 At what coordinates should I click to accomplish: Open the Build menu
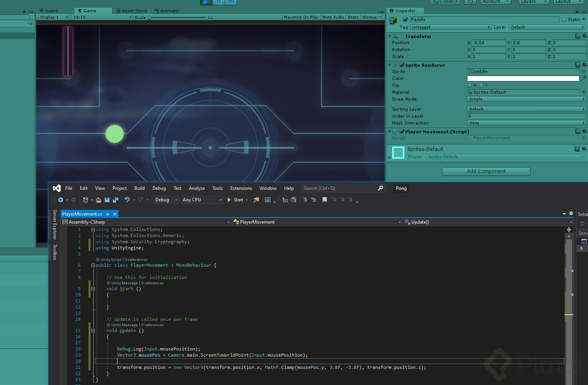tap(139, 188)
